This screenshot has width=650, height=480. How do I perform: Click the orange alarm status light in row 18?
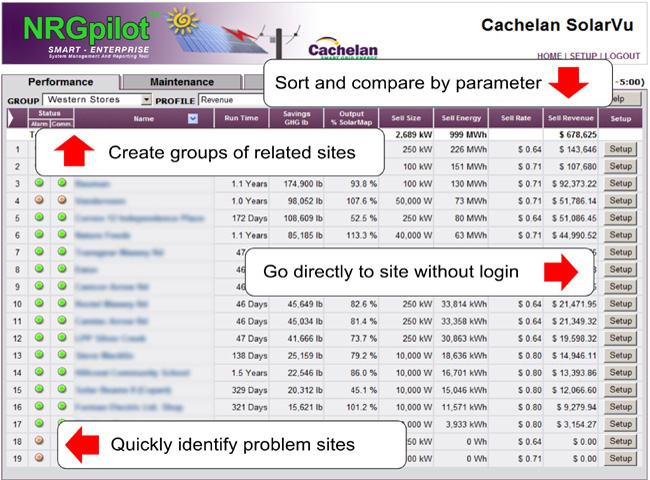[40, 440]
